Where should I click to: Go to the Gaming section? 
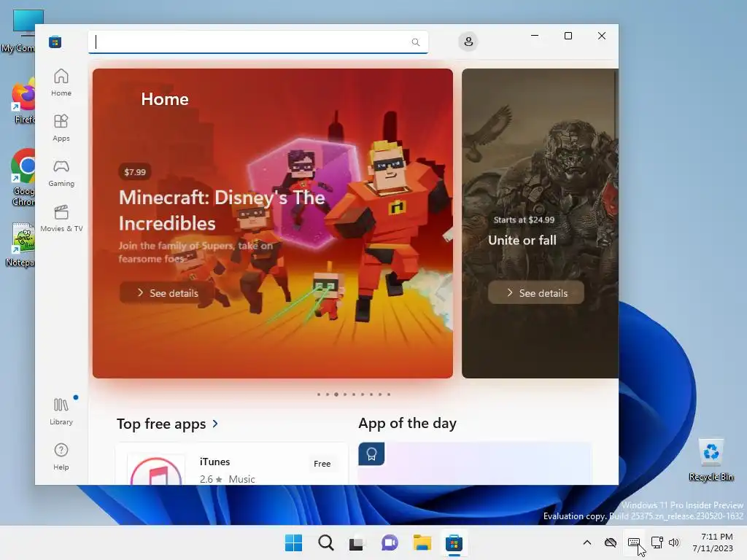pos(61,174)
